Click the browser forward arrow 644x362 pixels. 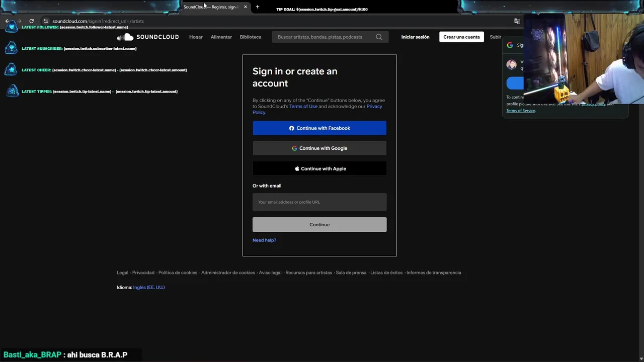coord(19,21)
